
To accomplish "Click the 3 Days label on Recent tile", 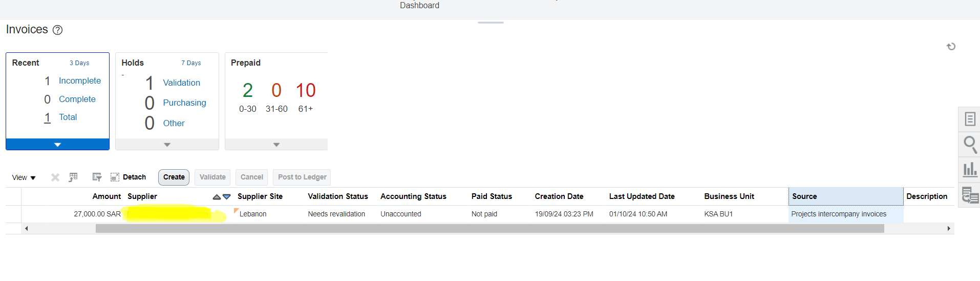I will click(x=79, y=63).
